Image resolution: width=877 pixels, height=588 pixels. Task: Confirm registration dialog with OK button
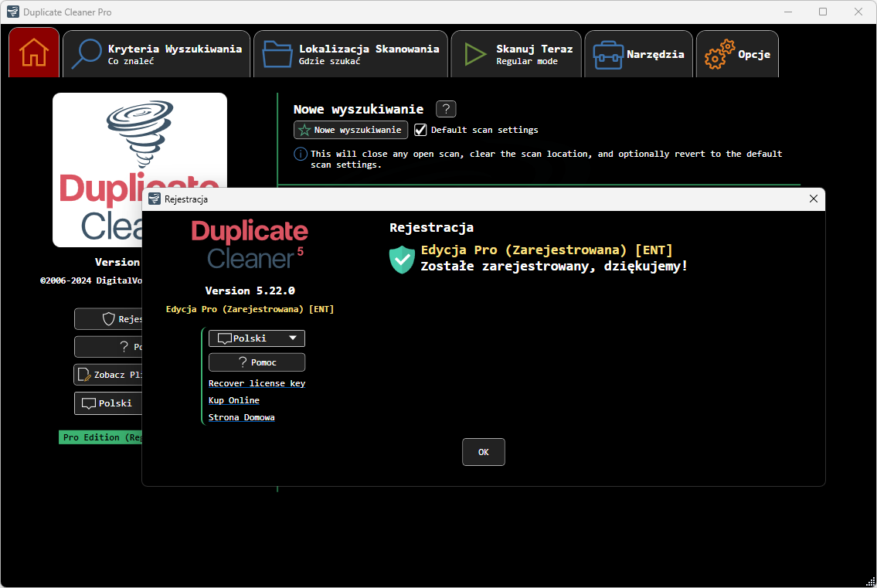[x=483, y=452]
